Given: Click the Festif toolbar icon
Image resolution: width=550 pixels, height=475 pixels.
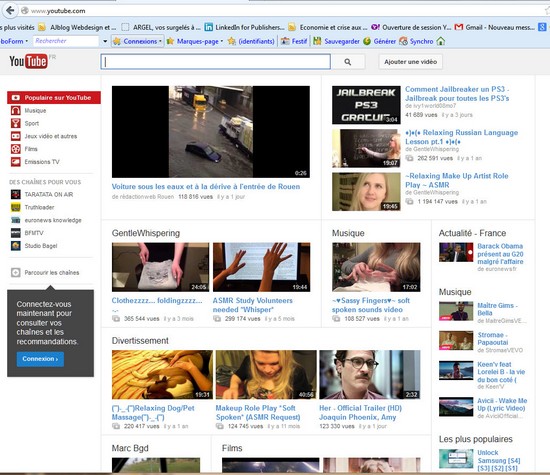Looking at the screenshot, I should 285,41.
